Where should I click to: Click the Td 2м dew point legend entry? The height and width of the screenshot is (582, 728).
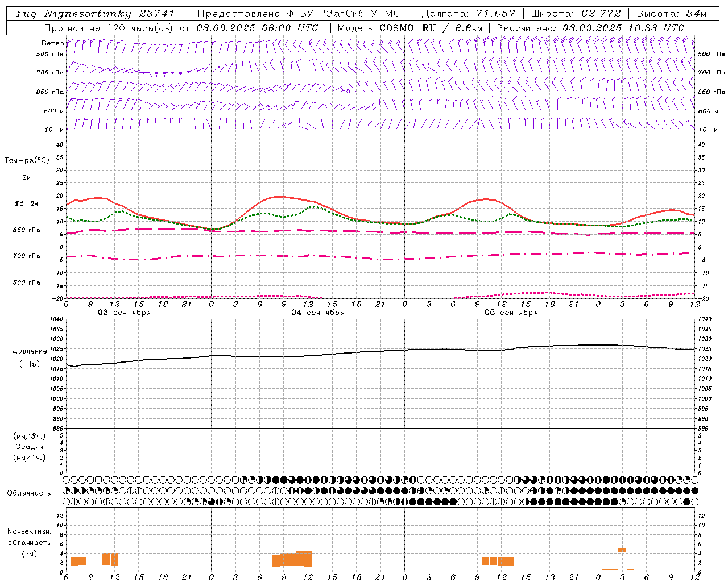(x=27, y=203)
